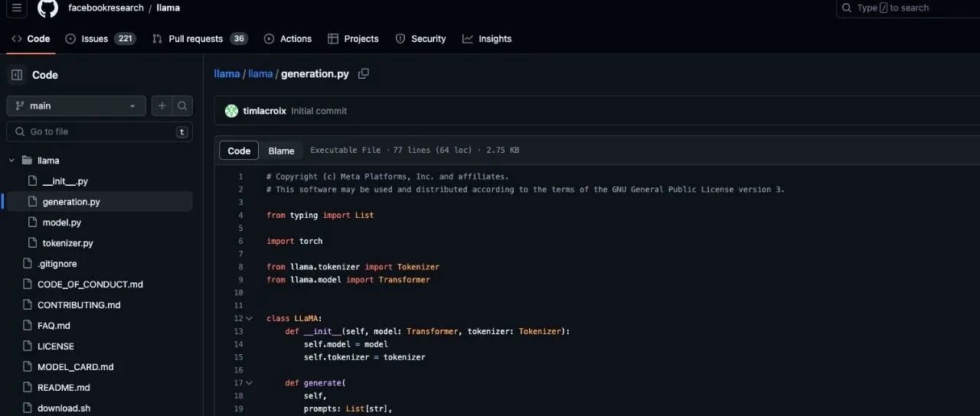Collapse the file tree side panel icon
The width and height of the screenshot is (980, 416).
(x=17, y=75)
